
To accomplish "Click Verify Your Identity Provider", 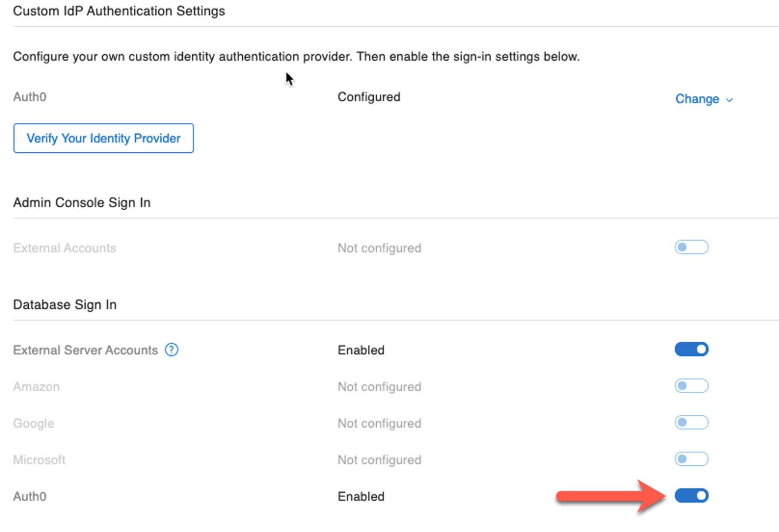I will point(103,138).
